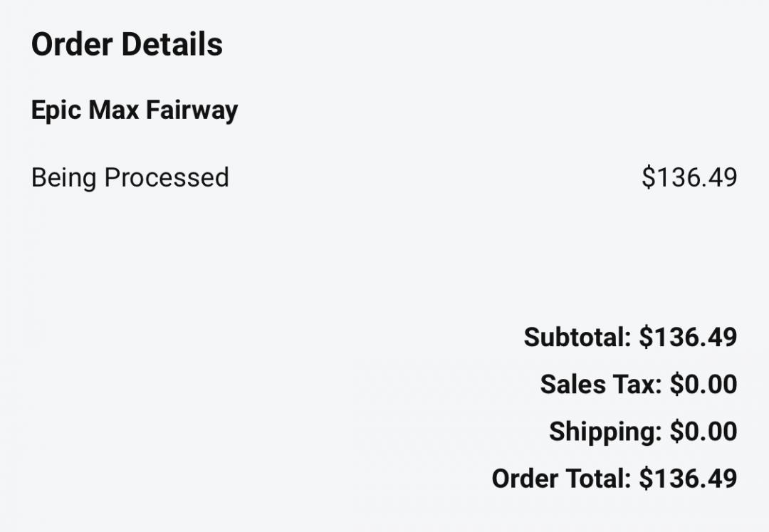Open the Epic Max Fairway product name
The width and height of the screenshot is (769, 532).
[x=135, y=110]
